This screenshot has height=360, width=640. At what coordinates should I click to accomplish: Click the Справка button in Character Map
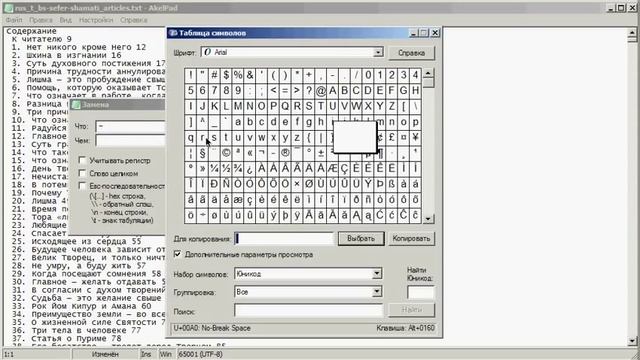pos(411,53)
